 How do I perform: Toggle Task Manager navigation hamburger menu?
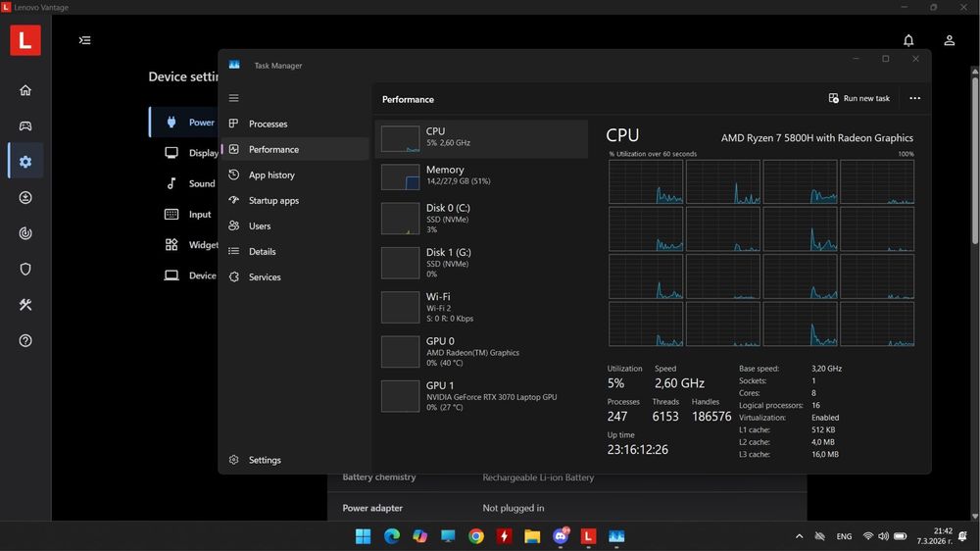pos(234,98)
